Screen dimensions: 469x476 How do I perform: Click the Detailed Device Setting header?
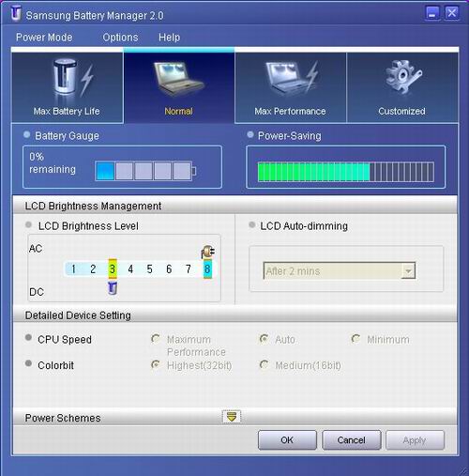pyautogui.click(x=78, y=315)
